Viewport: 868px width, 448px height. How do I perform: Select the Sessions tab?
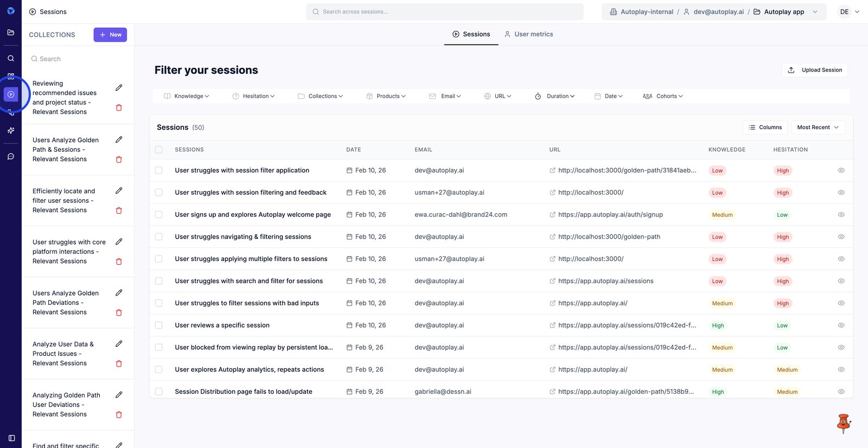[x=471, y=34]
